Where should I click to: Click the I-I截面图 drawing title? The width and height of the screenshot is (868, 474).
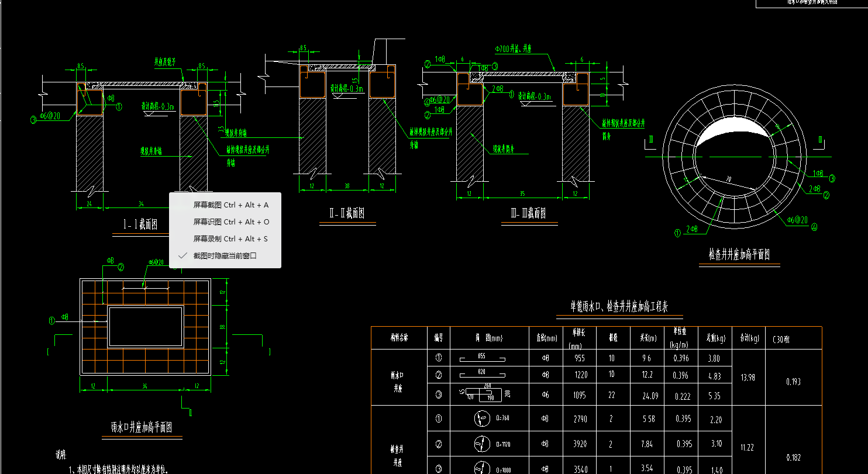(x=140, y=225)
